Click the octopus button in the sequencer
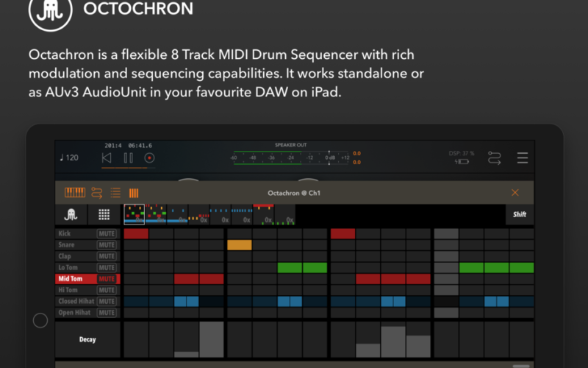Screen dimensions: 588x368 point(71,214)
